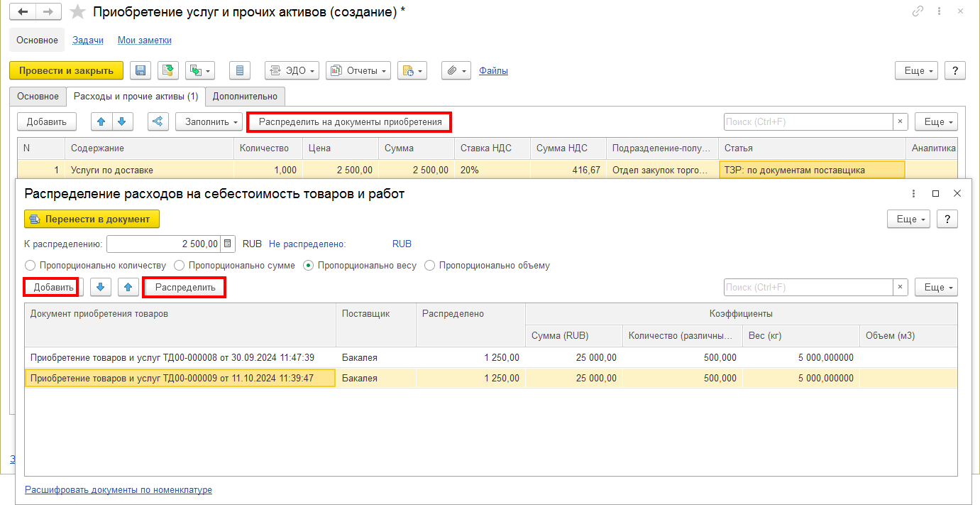The width and height of the screenshot is (980, 505).
Task: Switch to the Дополнительно tab
Action: pos(246,96)
